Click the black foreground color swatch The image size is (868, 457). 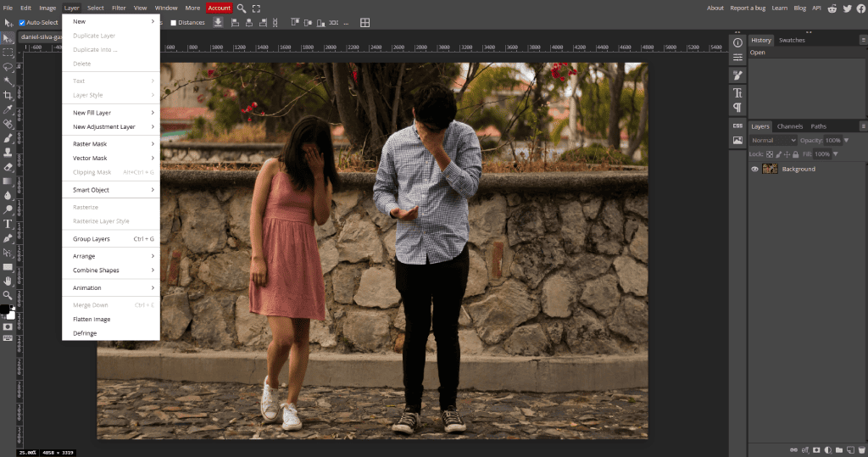(5, 309)
